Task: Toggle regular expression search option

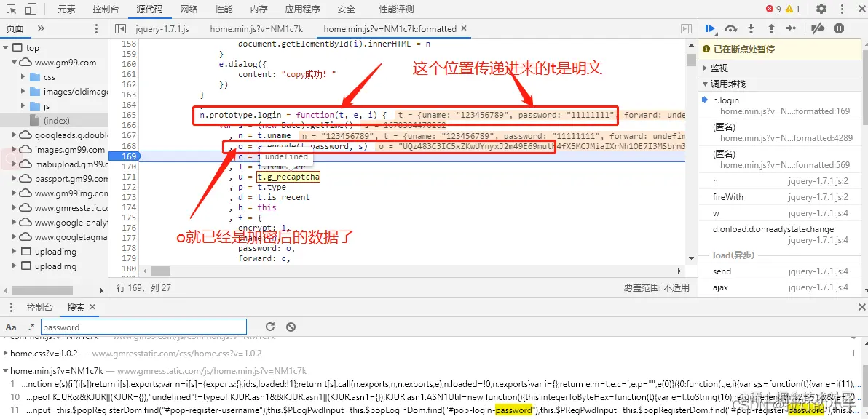Action: tap(31, 327)
